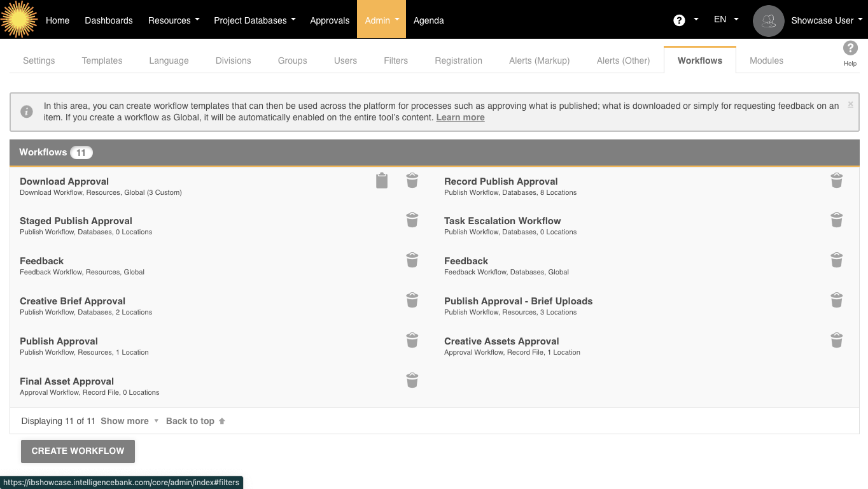Delete the Final Asset Approval workflow
868x489 pixels.
click(x=412, y=381)
